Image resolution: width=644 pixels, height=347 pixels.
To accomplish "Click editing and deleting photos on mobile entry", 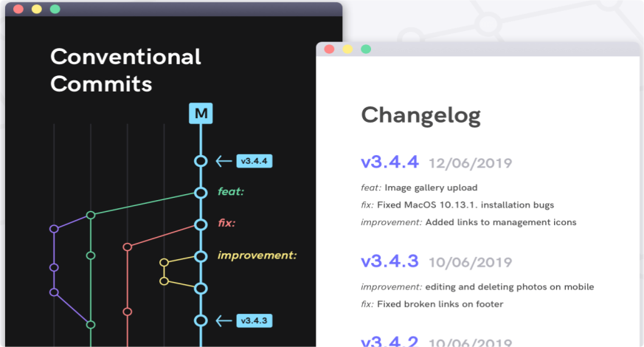I will pos(510,287).
